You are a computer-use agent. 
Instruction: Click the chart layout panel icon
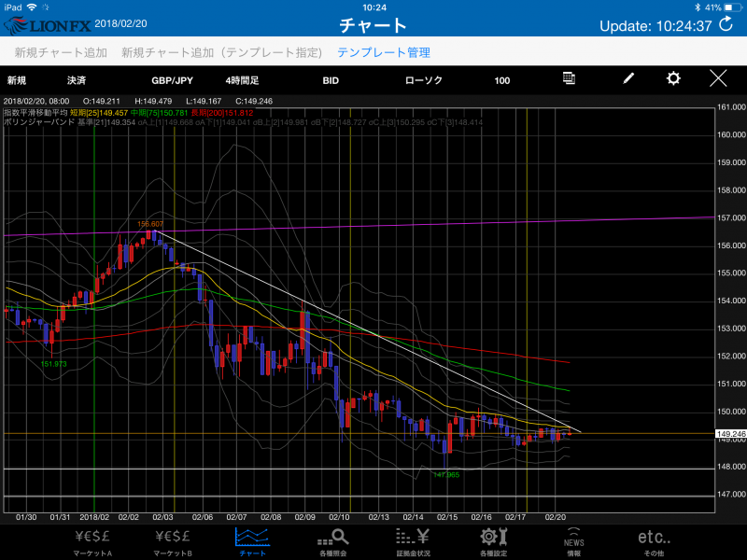point(569,79)
